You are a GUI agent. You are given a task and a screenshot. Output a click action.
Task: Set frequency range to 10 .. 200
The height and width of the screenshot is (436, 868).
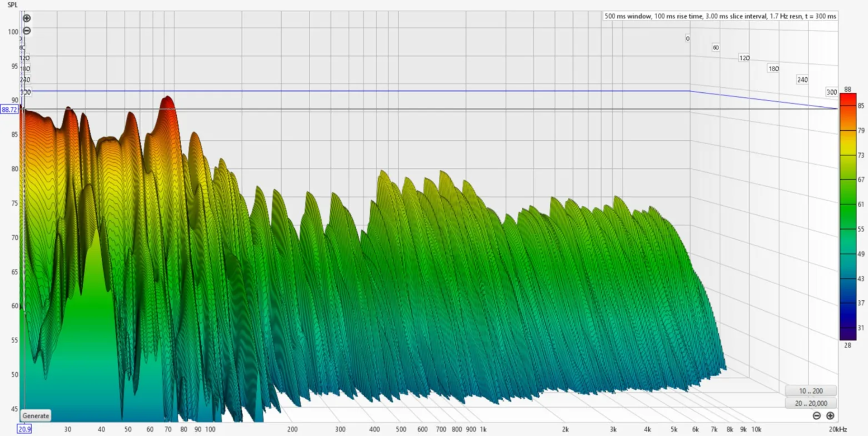tap(811, 391)
